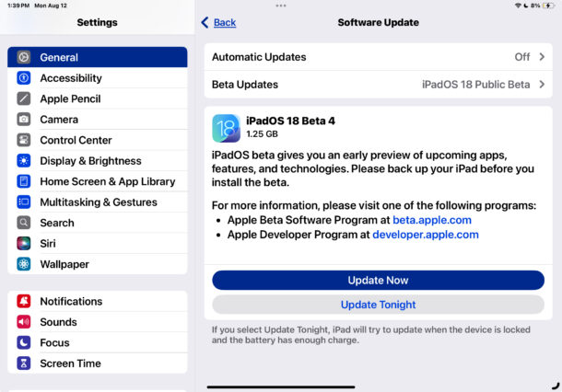Open Multitasking & Gestures settings
Image resolution: width=562 pixels, height=392 pixels.
(98, 202)
